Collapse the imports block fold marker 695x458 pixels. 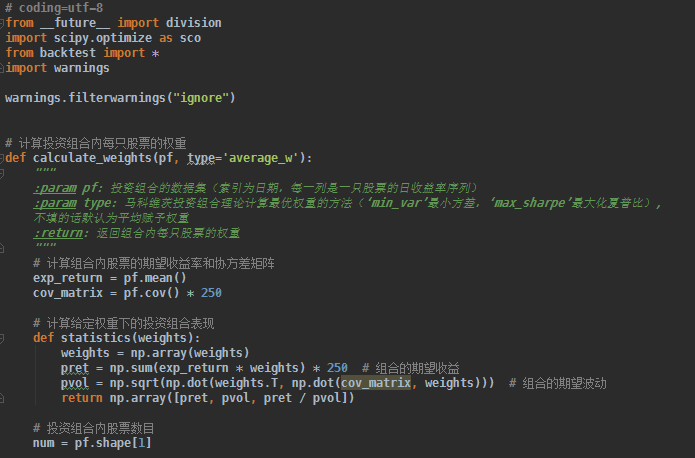tap(4, 23)
